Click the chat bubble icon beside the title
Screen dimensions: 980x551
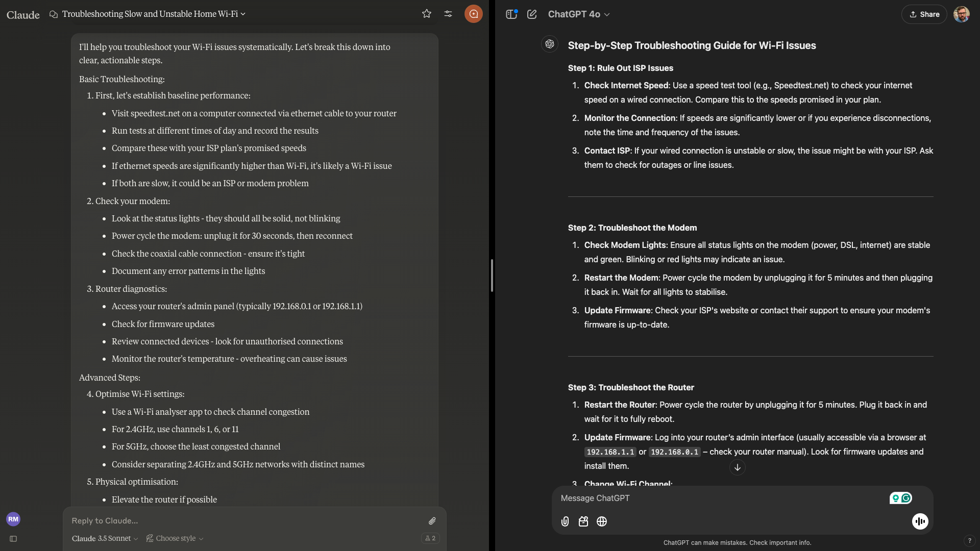pyautogui.click(x=53, y=14)
